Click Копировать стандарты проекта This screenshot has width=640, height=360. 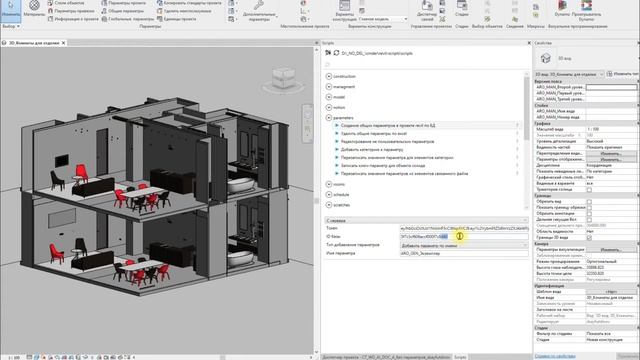[189, 3]
